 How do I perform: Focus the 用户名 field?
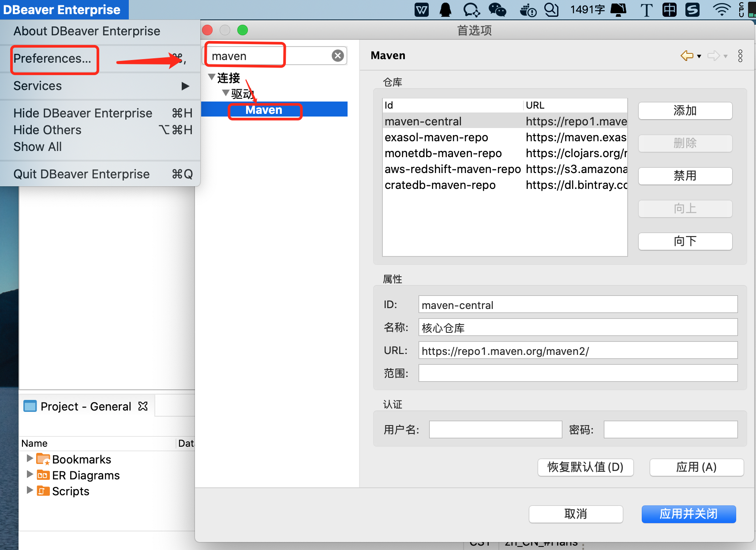point(495,429)
